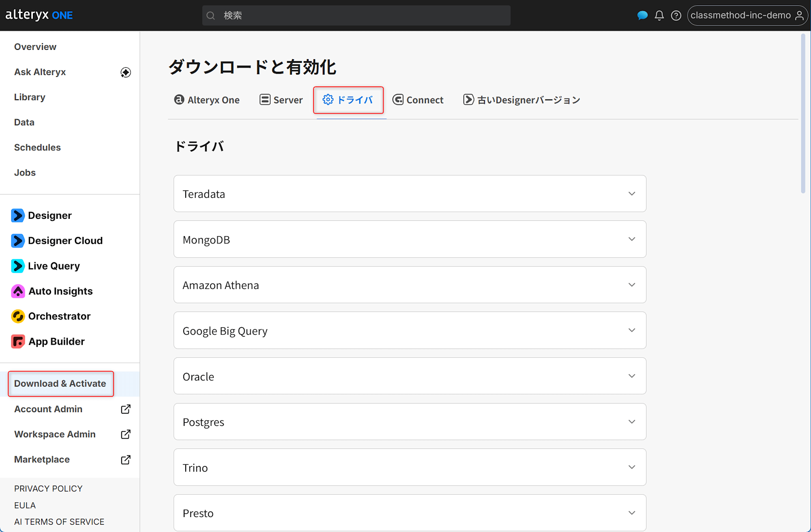811x532 pixels.
Task: Switch to the Alteryx One tab
Action: click(x=207, y=100)
